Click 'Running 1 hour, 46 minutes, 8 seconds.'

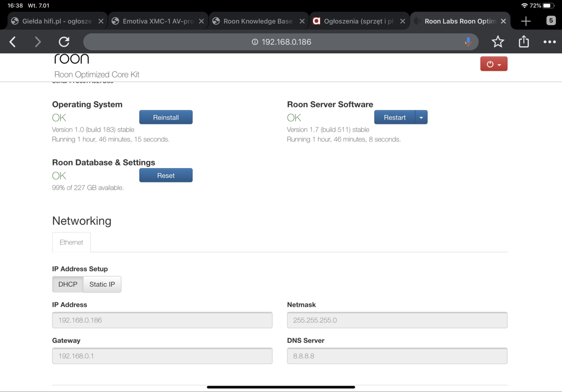click(344, 139)
